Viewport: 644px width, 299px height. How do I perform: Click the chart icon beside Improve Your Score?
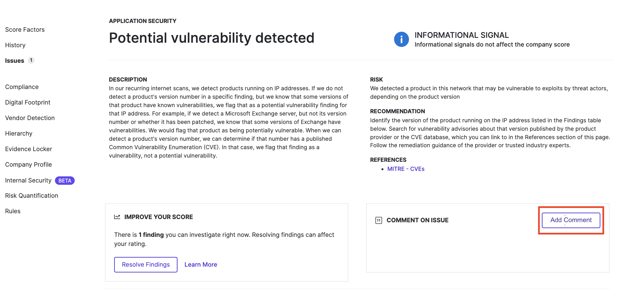(117, 217)
